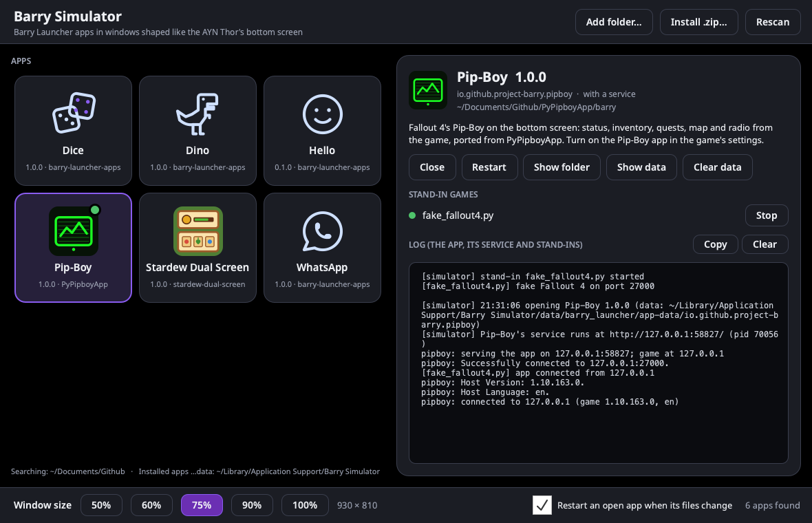Set window size to 60%
The width and height of the screenshot is (812, 523).
(x=151, y=505)
